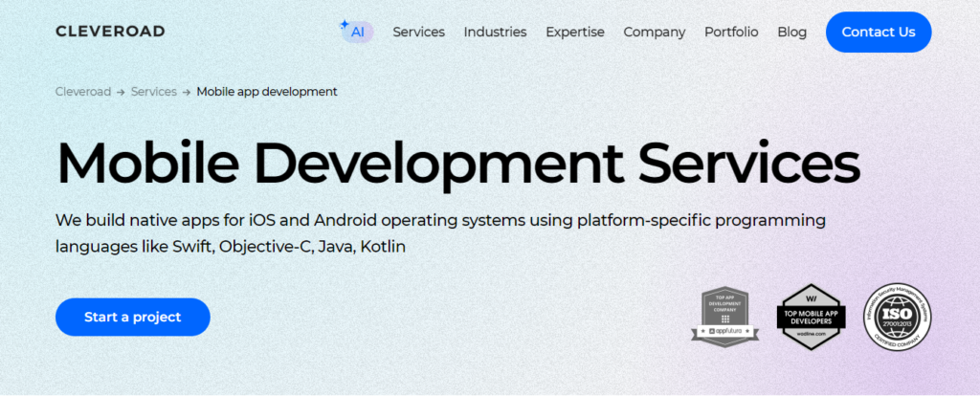Viewport: 980px width, 396px height.
Task: Go to the Portfolio page
Action: [x=731, y=32]
